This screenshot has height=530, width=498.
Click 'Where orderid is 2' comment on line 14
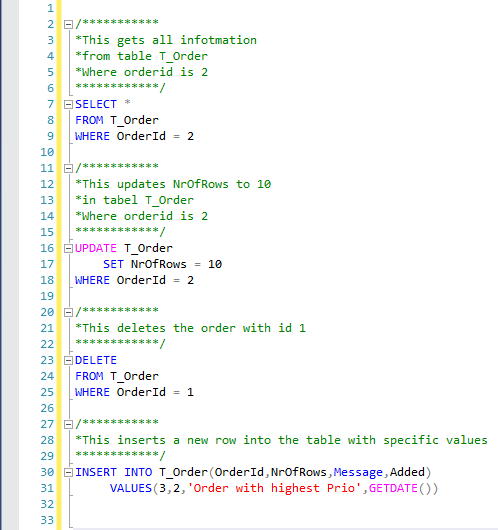141,216
